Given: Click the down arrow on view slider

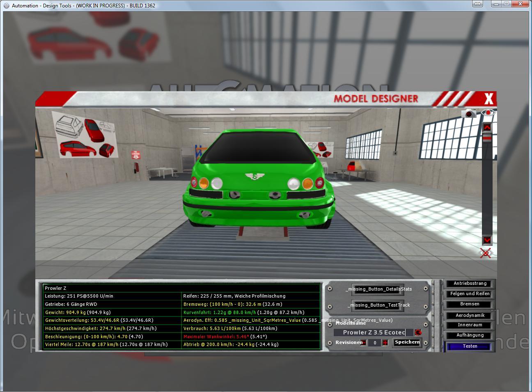Looking at the screenshot, I should click(x=487, y=240).
